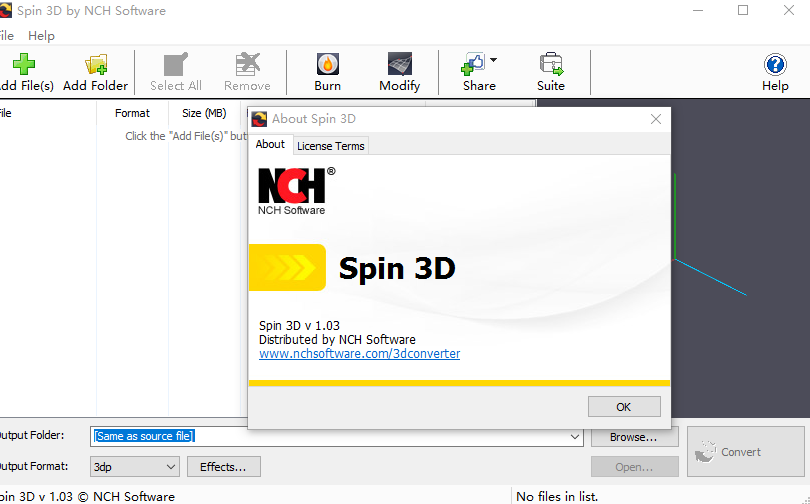The height and width of the screenshot is (504, 810).
Task: Open the Modify 3D mesh tool
Action: 400,65
